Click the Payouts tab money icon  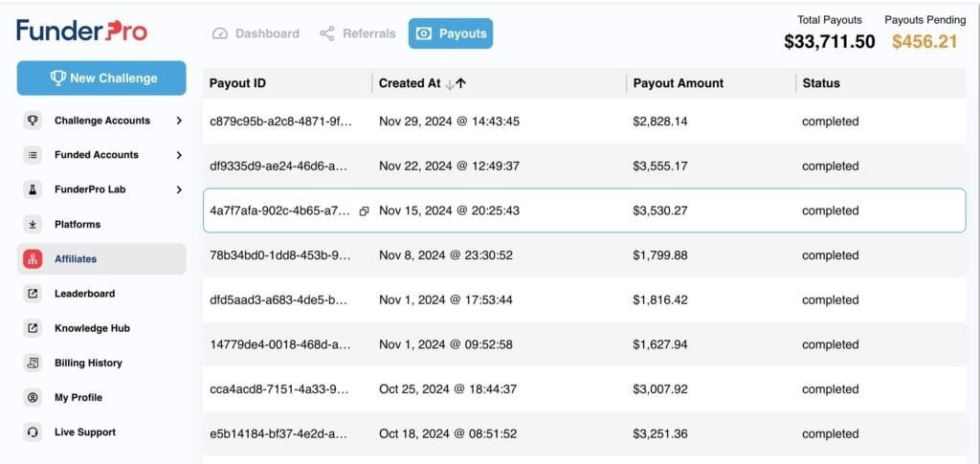click(x=424, y=33)
